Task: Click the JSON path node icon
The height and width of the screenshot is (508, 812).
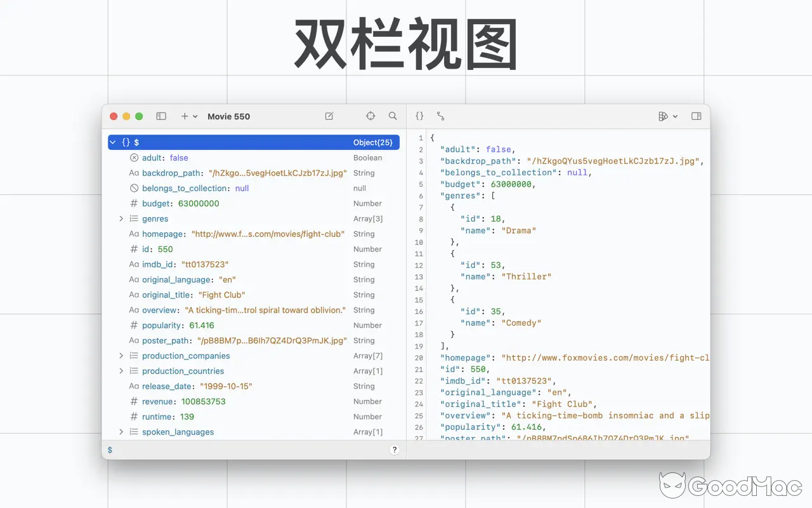Action: (440, 116)
